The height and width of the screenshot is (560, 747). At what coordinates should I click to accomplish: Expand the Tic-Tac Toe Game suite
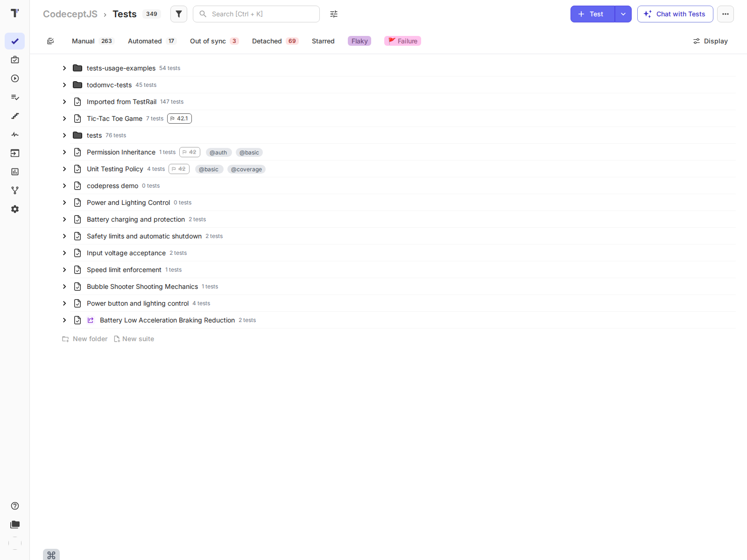[64, 119]
